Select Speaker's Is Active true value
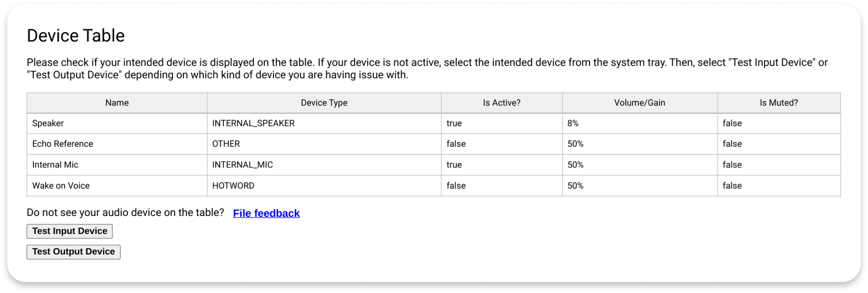868x293 pixels. (454, 123)
